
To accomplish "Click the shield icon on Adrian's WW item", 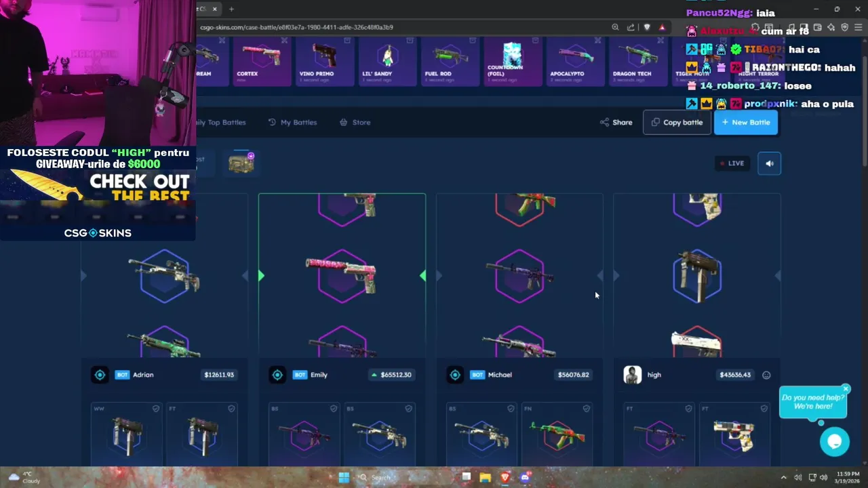I will (x=156, y=409).
